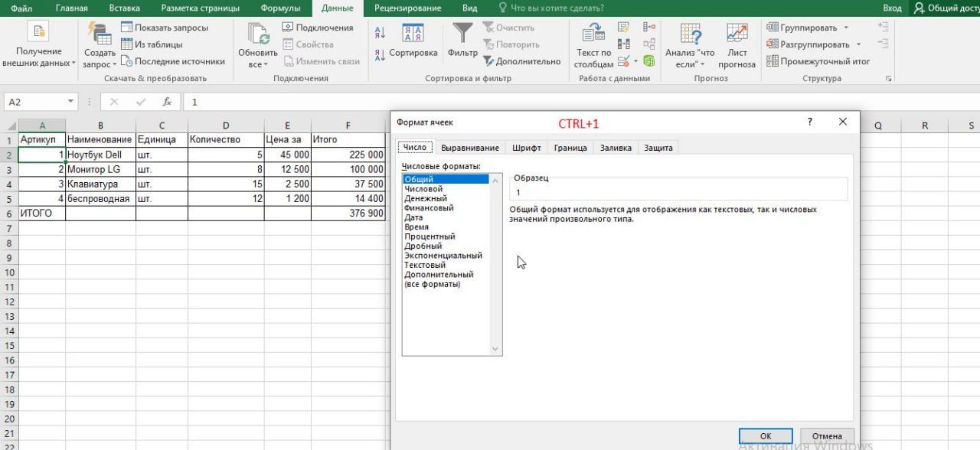The image size is (980, 450).
Task: Select the cell with Ноутбук Dell
Action: [100, 155]
